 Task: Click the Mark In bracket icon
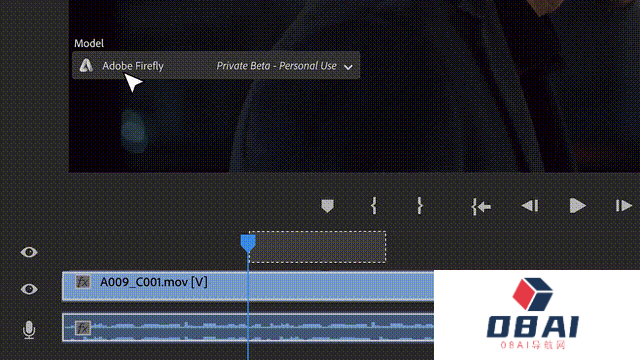[x=374, y=206]
